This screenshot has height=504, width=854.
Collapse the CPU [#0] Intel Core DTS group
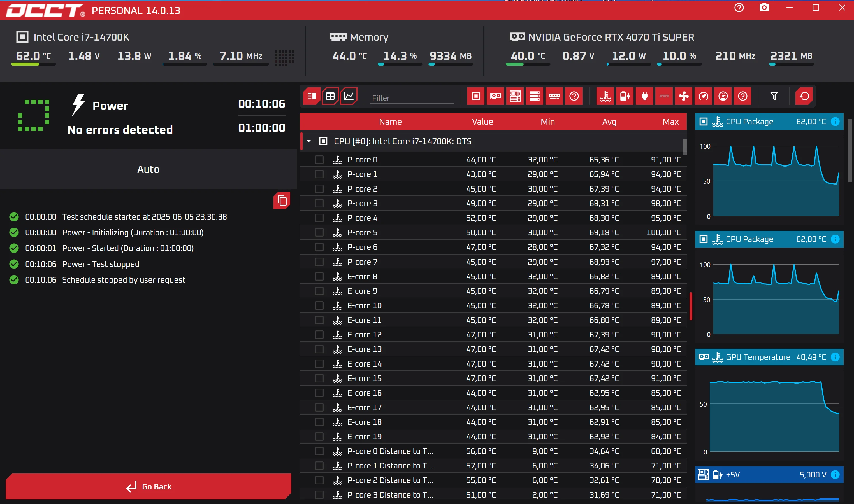[309, 141]
